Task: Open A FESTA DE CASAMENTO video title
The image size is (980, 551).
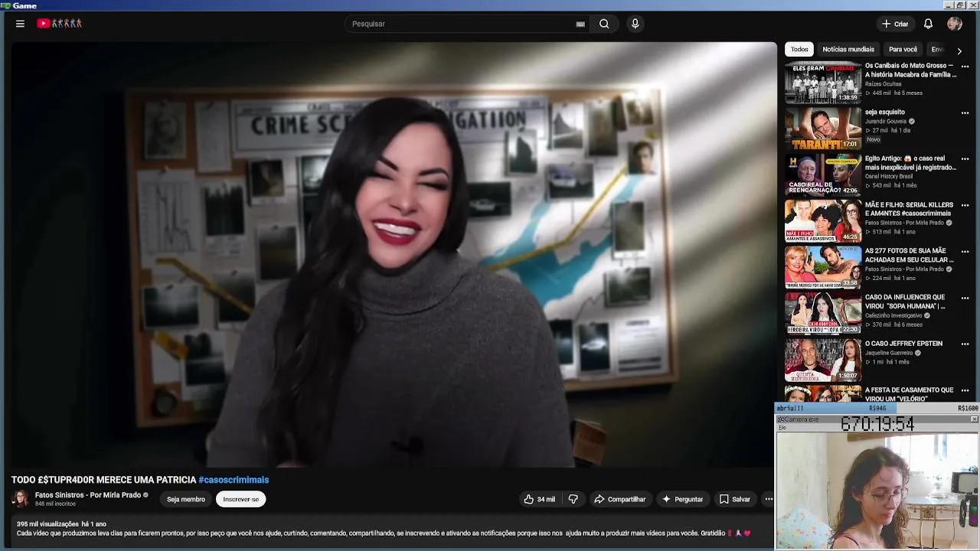Action: pos(910,394)
